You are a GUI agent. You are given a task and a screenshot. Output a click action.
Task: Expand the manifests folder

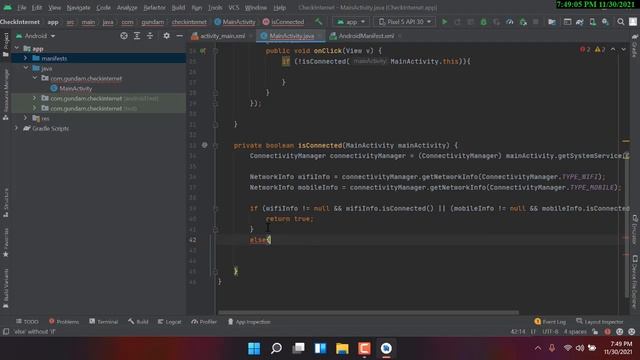click(26, 58)
